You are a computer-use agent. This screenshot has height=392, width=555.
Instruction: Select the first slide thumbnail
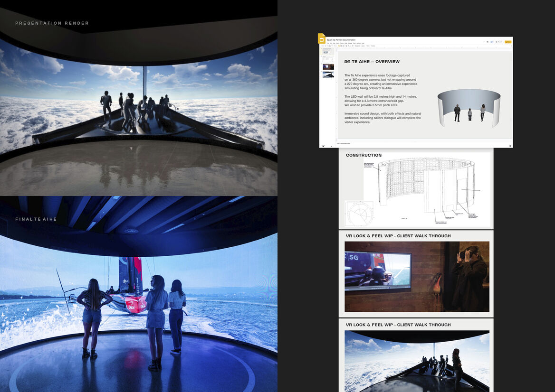(328, 51)
